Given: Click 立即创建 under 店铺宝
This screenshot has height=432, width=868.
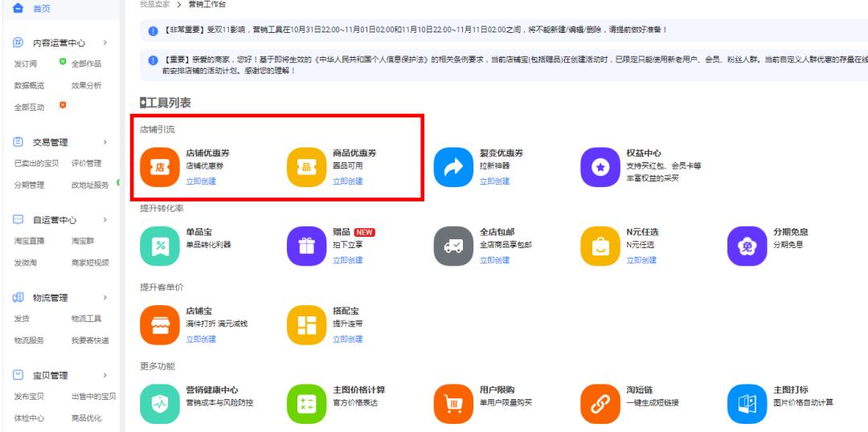Looking at the screenshot, I should [201, 339].
